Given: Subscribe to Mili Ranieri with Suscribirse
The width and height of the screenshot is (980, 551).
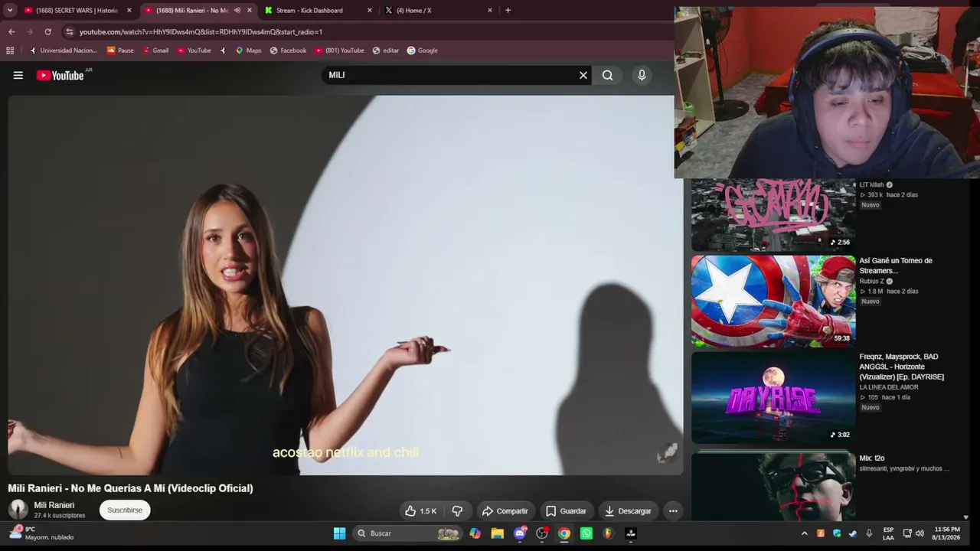Looking at the screenshot, I should (x=125, y=510).
